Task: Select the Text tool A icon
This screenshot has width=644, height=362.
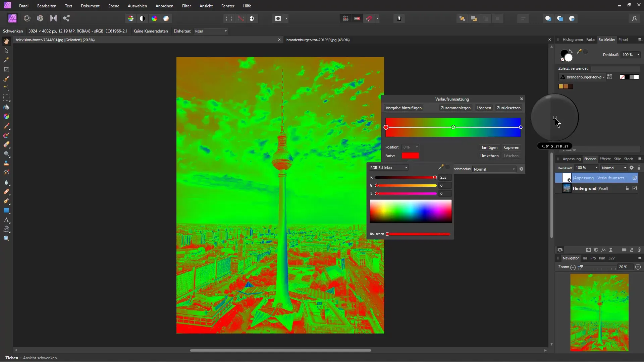Action: [x=6, y=220]
